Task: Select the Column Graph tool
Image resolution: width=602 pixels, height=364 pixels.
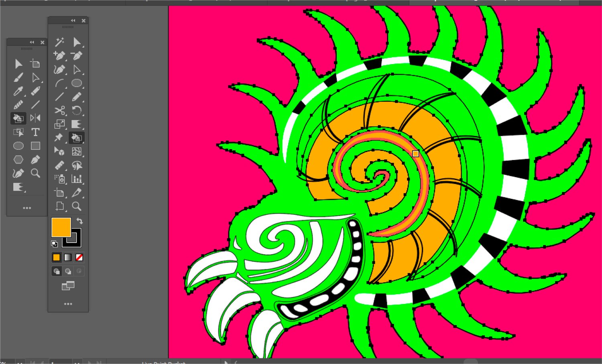Action: pyautogui.click(x=77, y=179)
